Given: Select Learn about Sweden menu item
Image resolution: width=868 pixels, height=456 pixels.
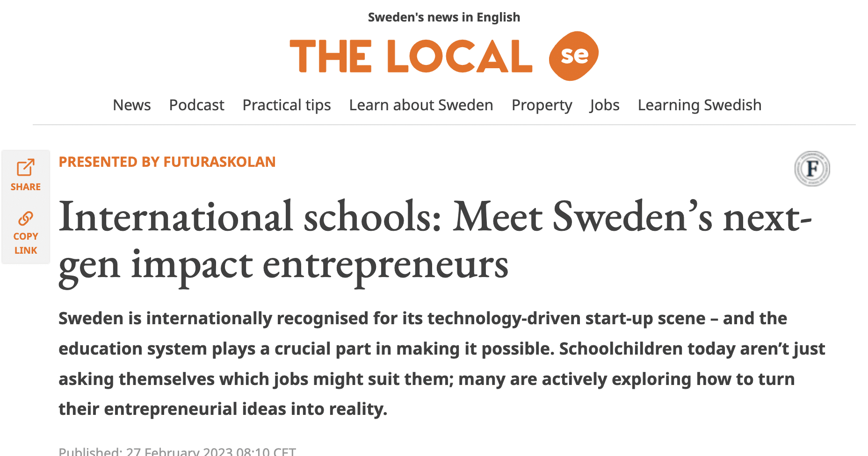Looking at the screenshot, I should click(421, 105).
